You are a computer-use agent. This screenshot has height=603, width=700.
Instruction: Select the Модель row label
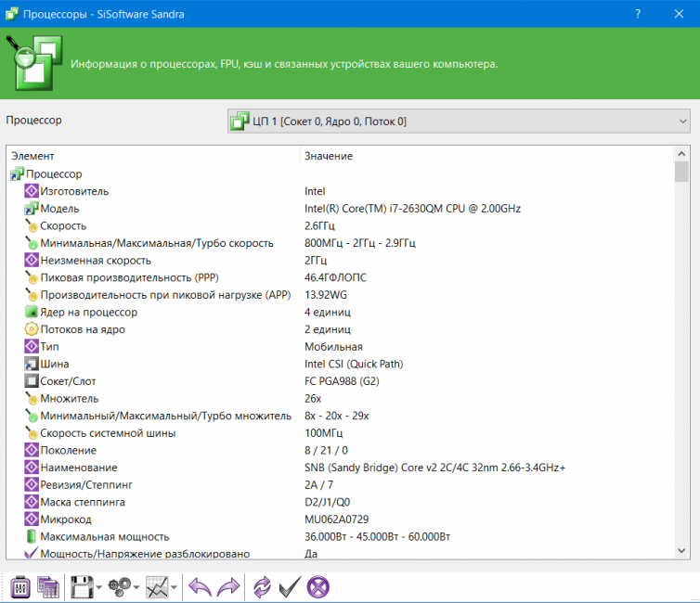click(x=59, y=209)
